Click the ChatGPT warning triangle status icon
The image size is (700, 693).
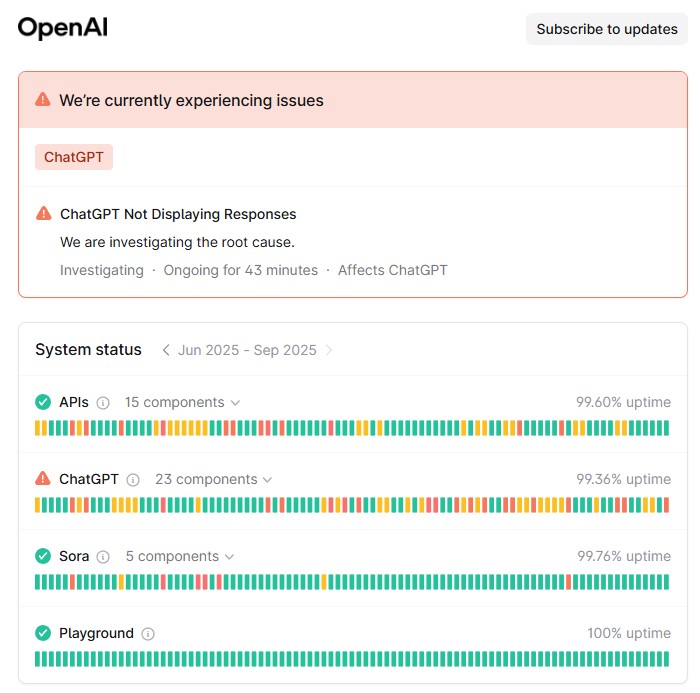(43, 479)
